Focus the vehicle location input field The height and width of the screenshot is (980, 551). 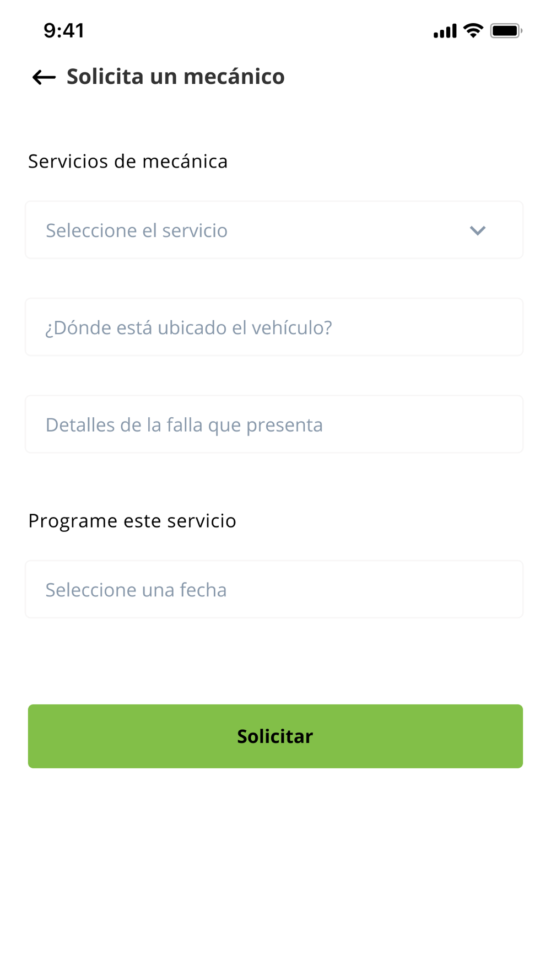(274, 327)
